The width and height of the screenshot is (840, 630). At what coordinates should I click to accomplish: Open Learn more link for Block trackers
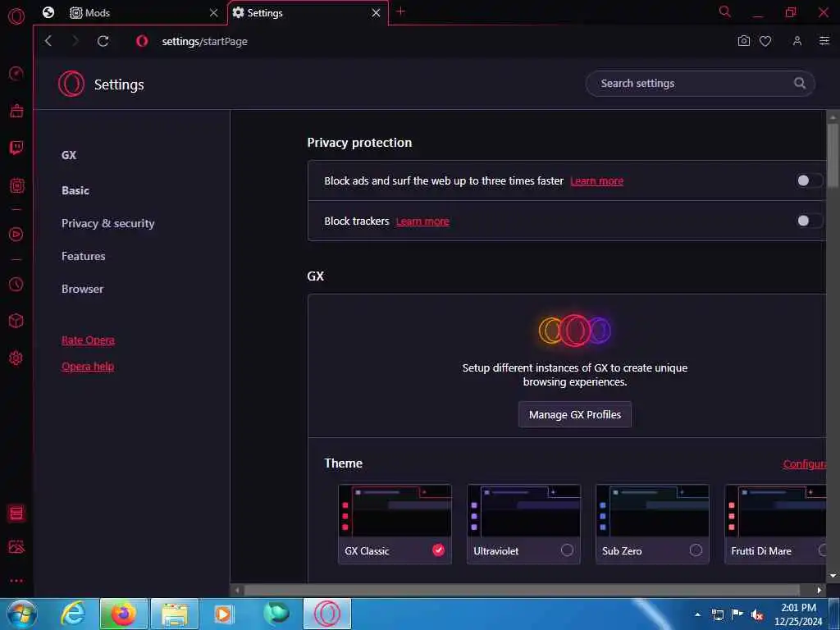(422, 221)
